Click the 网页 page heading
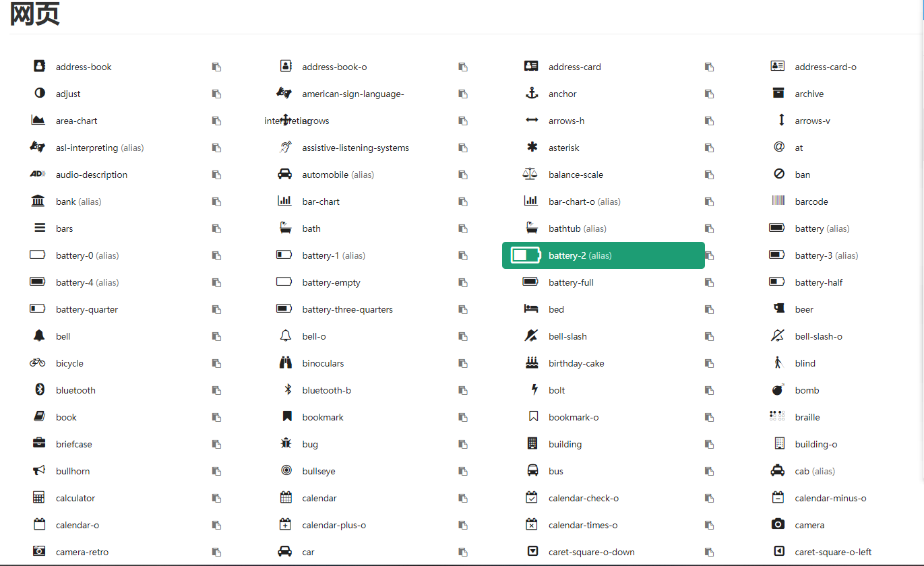Screen dimensions: 924x566 [x=34, y=13]
